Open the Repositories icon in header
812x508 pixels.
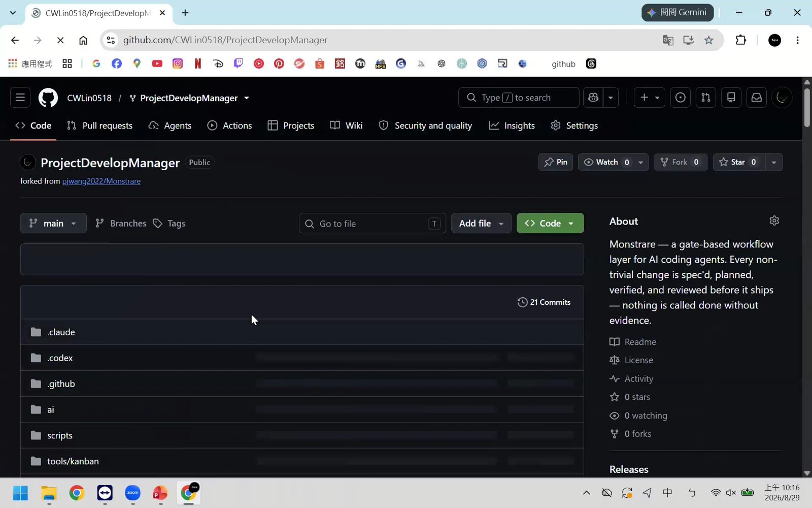click(x=731, y=98)
